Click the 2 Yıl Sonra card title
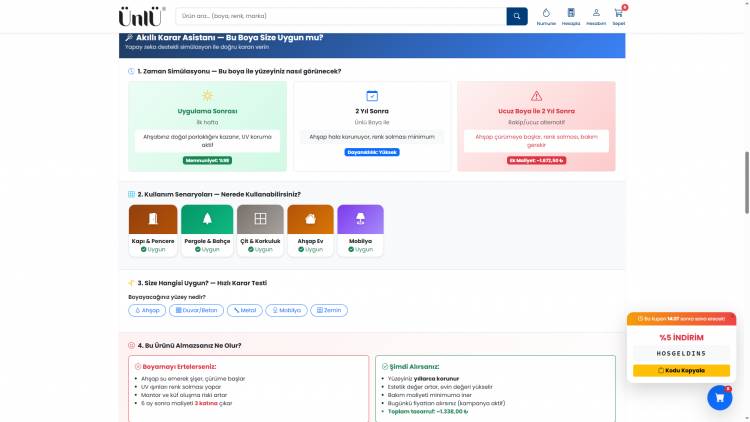Screen dimensions: 750x422 [372, 111]
